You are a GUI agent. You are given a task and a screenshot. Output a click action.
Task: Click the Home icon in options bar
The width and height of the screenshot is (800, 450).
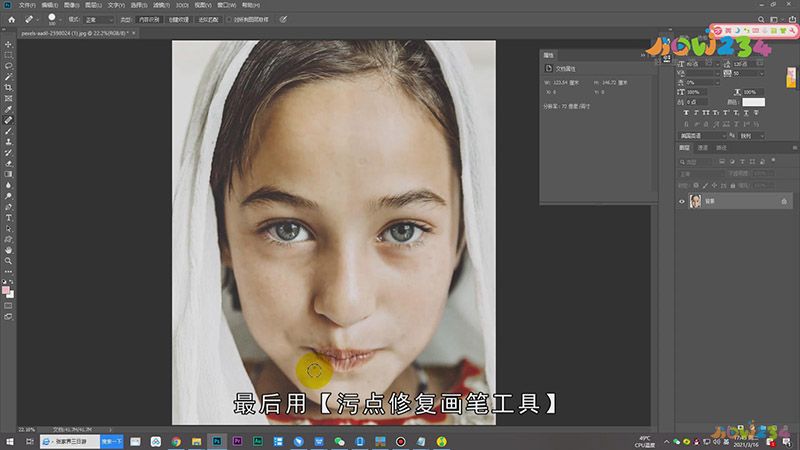pyautogui.click(x=12, y=19)
